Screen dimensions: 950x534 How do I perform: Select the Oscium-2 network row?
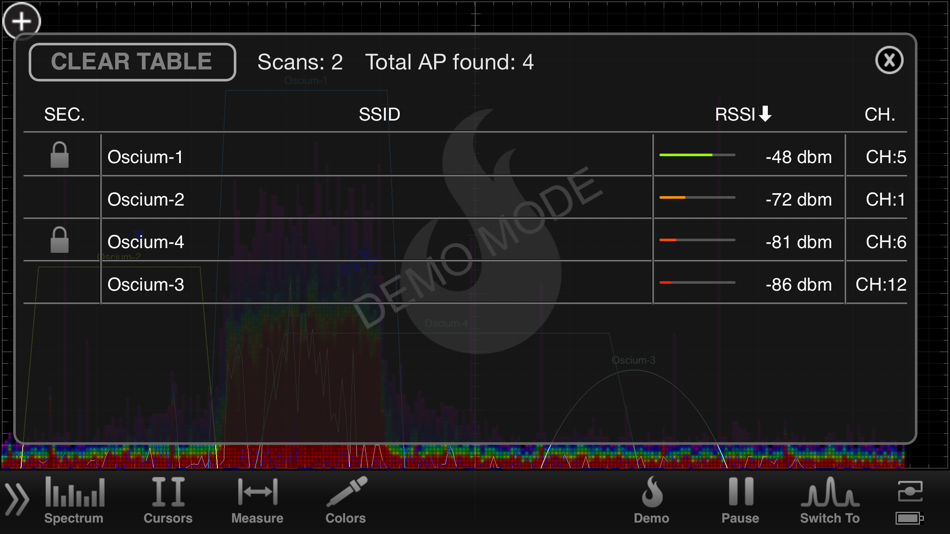click(465, 198)
